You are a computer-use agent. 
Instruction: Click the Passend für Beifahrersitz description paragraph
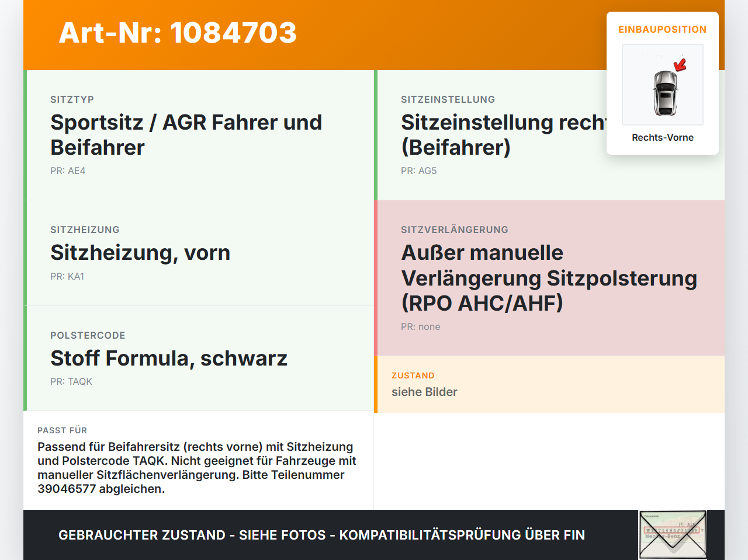(197, 468)
